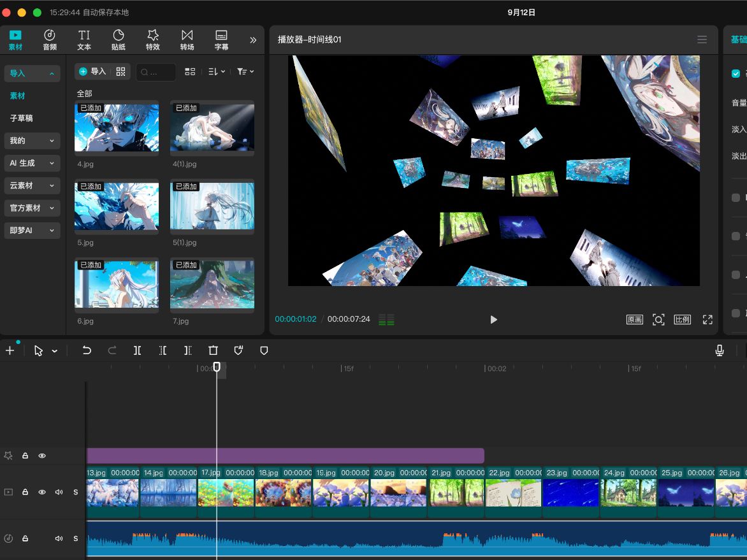Mute the audio track speaker
This screenshot has height=560, width=747.
59,538
